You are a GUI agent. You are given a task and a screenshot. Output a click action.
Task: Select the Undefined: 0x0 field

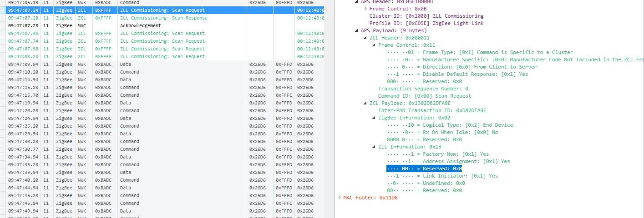(x=426, y=183)
